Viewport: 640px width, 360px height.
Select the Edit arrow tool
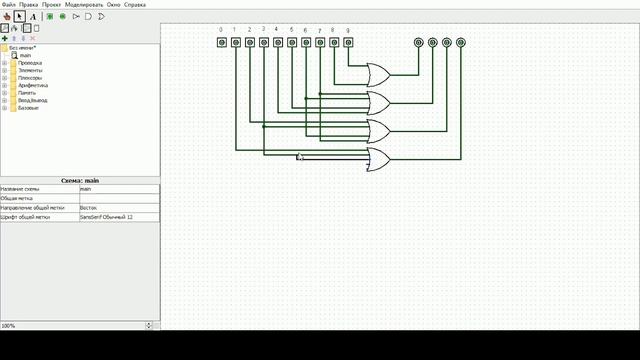coord(20,17)
